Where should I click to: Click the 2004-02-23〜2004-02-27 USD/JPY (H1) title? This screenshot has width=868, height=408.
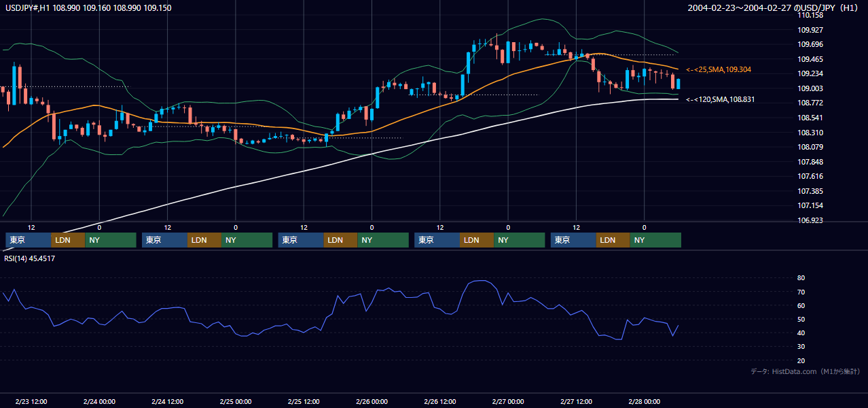[x=774, y=7]
